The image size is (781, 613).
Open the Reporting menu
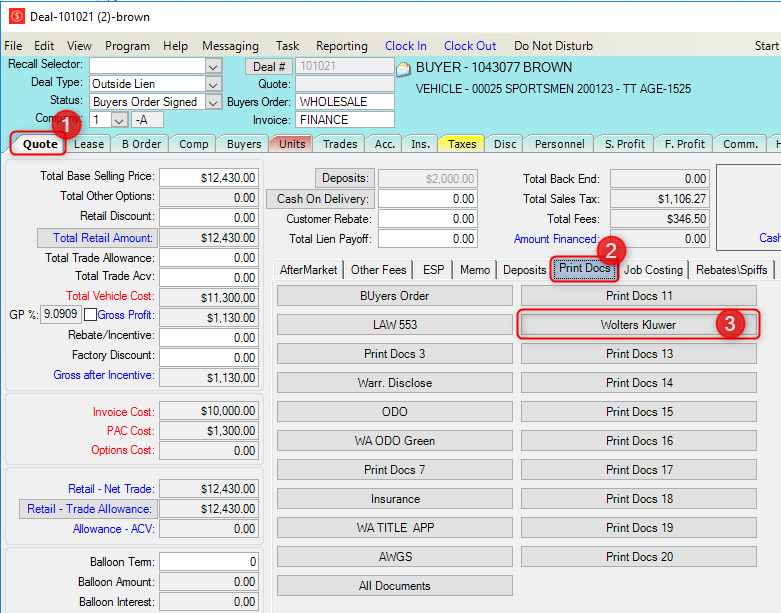click(x=342, y=46)
